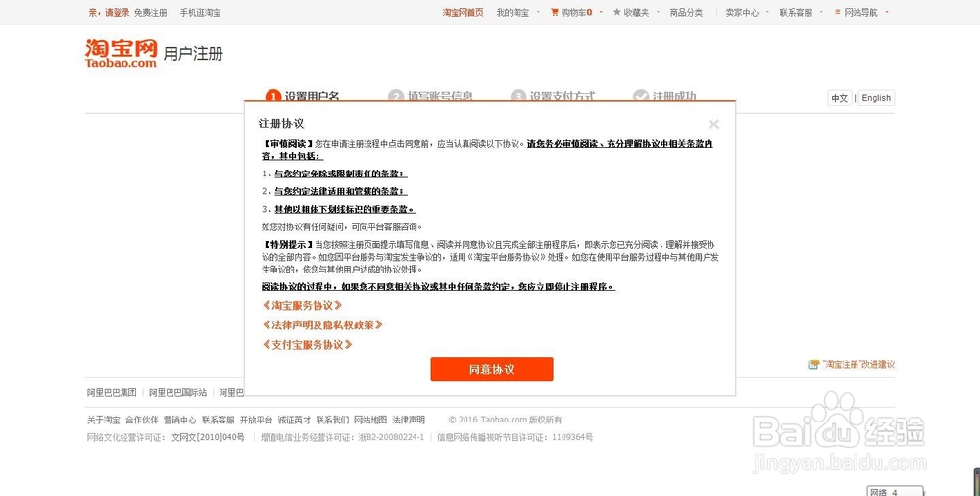Click the footer 联系客服 link

point(219,420)
